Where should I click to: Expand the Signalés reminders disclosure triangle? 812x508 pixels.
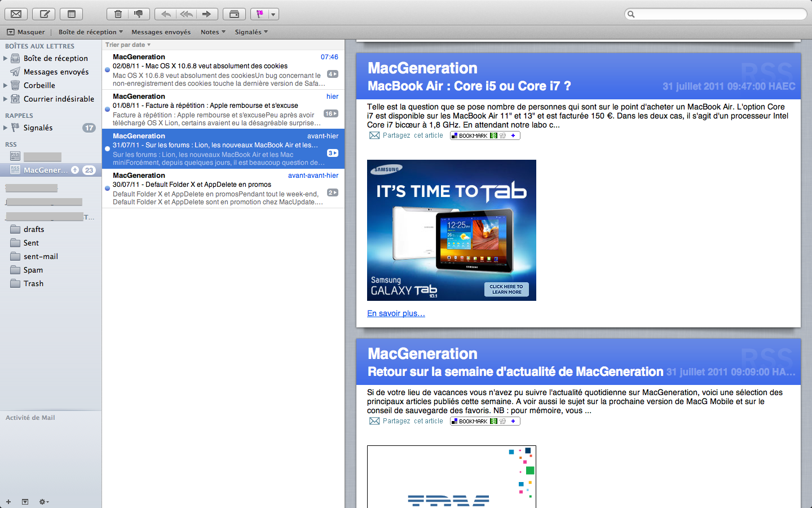[5, 128]
